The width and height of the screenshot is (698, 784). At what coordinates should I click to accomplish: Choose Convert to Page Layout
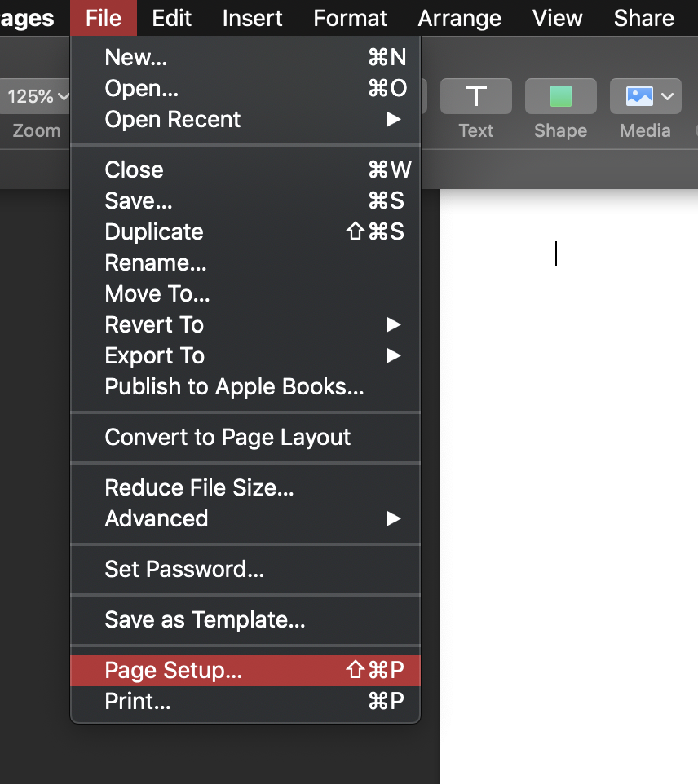tap(228, 437)
